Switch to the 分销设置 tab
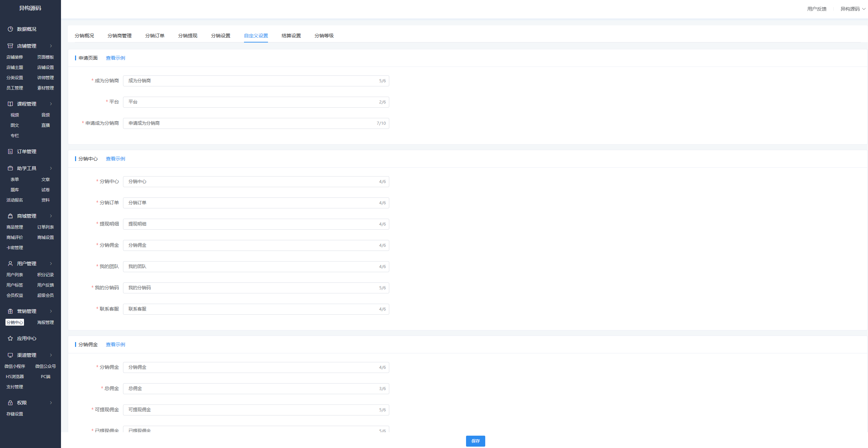Screen dimensions: 868x448 click(220, 36)
